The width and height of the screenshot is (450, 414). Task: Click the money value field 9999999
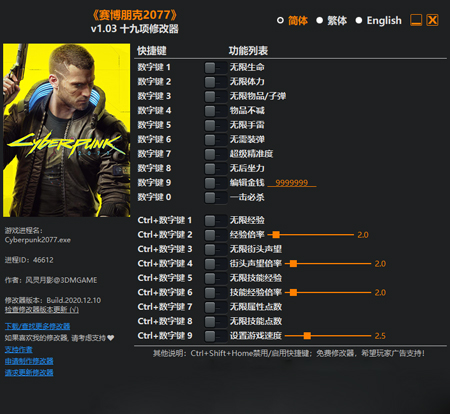click(x=292, y=183)
